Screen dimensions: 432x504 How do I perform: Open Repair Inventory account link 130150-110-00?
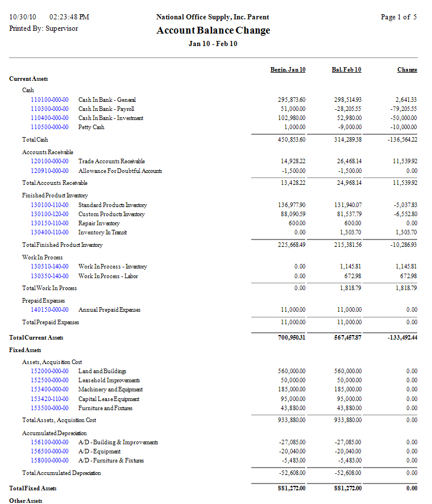click(49, 224)
